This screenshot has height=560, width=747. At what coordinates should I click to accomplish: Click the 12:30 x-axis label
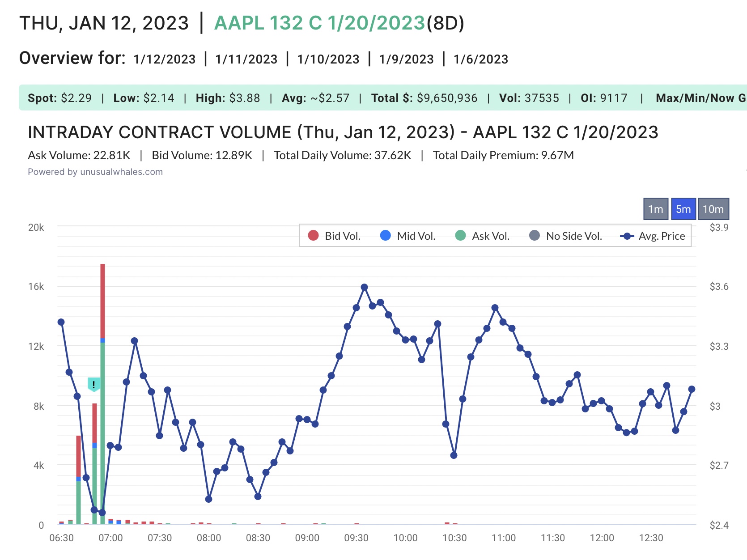(x=651, y=538)
